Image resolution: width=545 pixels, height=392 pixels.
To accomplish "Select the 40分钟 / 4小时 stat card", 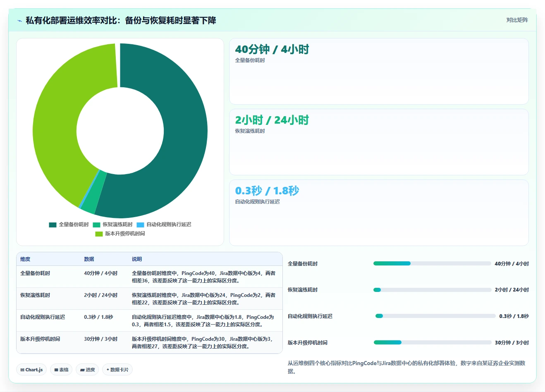I will coord(379,71).
